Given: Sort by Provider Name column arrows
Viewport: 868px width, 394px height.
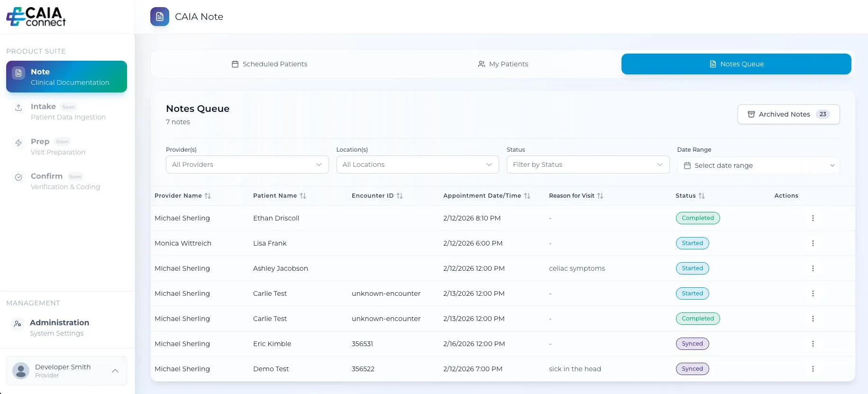Looking at the screenshot, I should (x=208, y=196).
